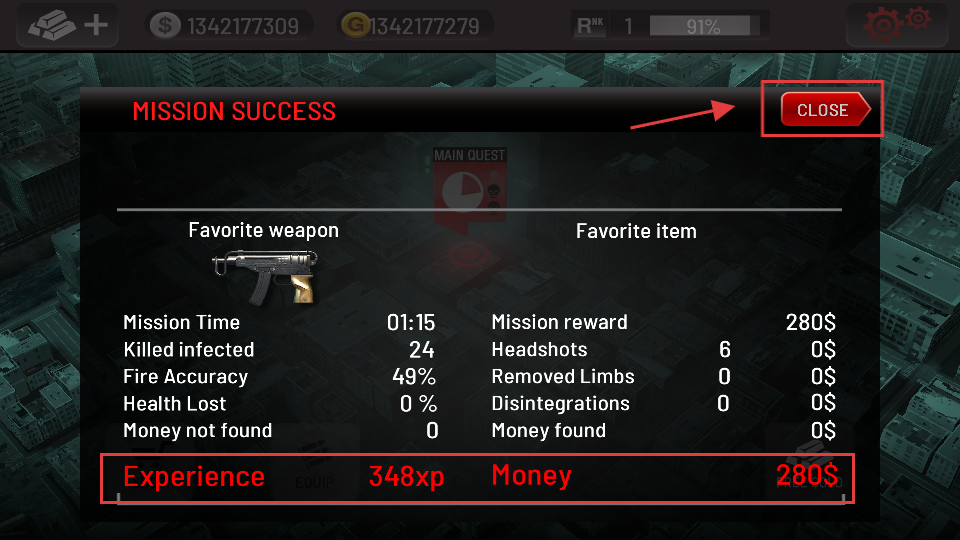Click the Mission Time 01:15 stat
Image resolution: width=960 pixels, height=540 pixels.
pos(280,322)
